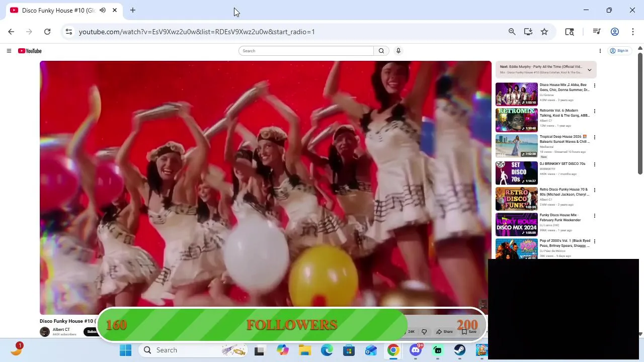This screenshot has width=644, height=362.
Task: Play Tropical Deep House 2026 video
Action: click(x=517, y=146)
